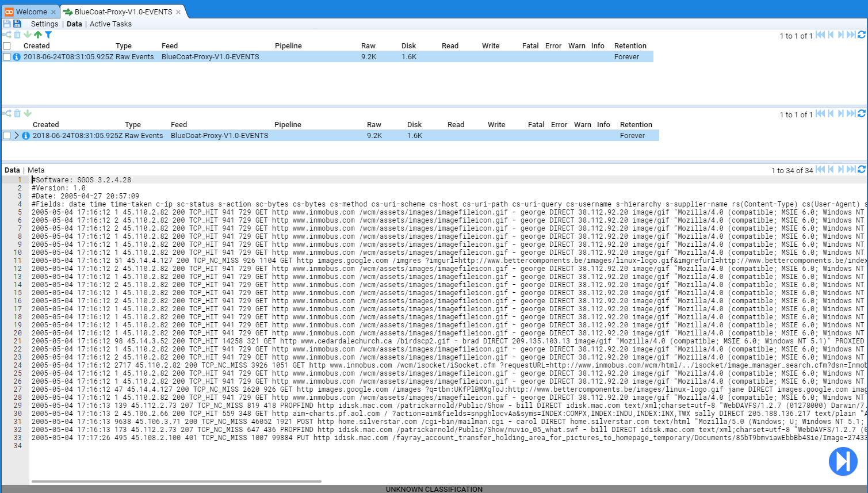Refresh the data view showing 1 to 34 of 34

[861, 170]
